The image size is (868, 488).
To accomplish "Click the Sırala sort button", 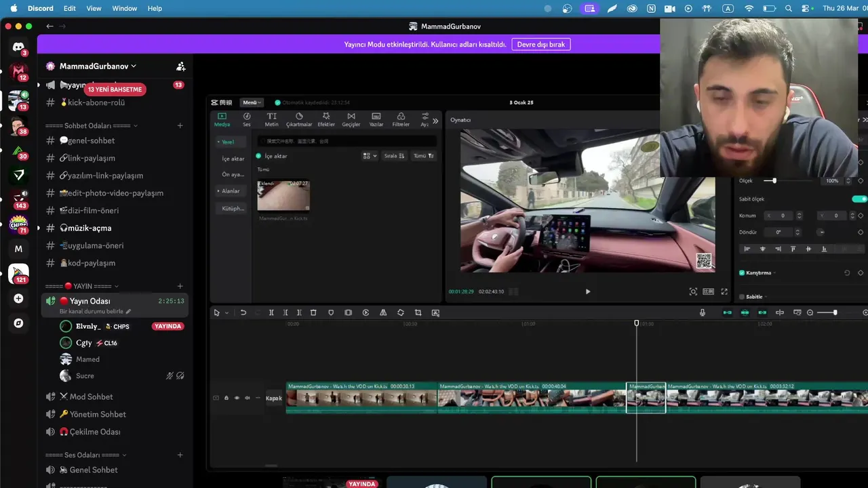I will [x=394, y=156].
